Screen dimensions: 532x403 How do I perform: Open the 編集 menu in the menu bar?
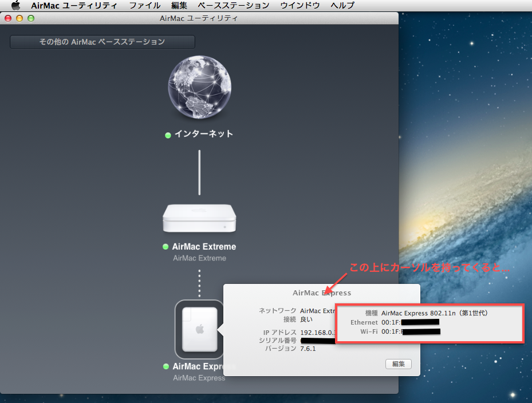179,5
